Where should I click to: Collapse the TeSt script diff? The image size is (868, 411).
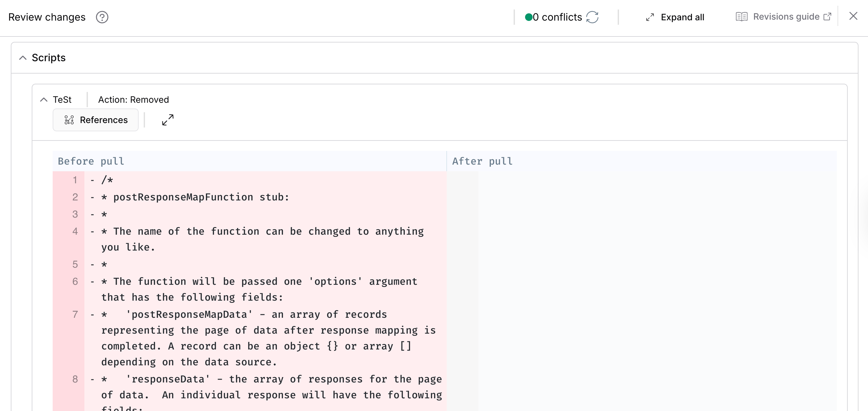[x=43, y=100]
